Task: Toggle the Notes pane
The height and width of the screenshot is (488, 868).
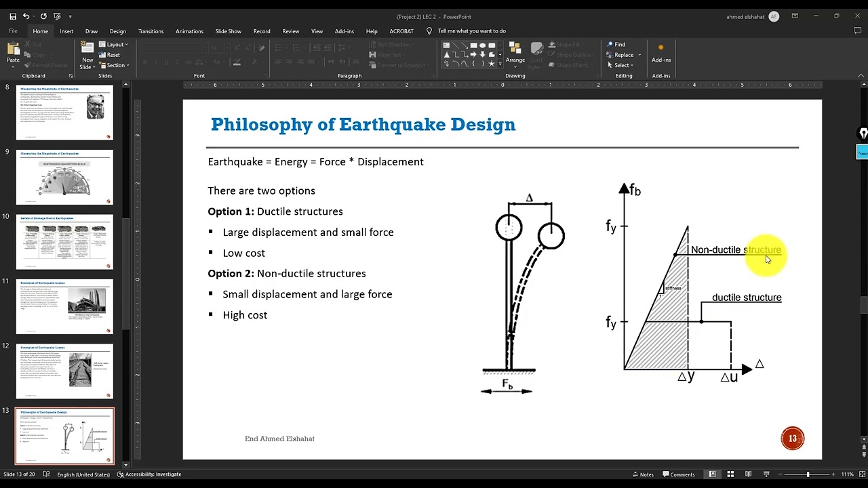Action: coord(642,474)
